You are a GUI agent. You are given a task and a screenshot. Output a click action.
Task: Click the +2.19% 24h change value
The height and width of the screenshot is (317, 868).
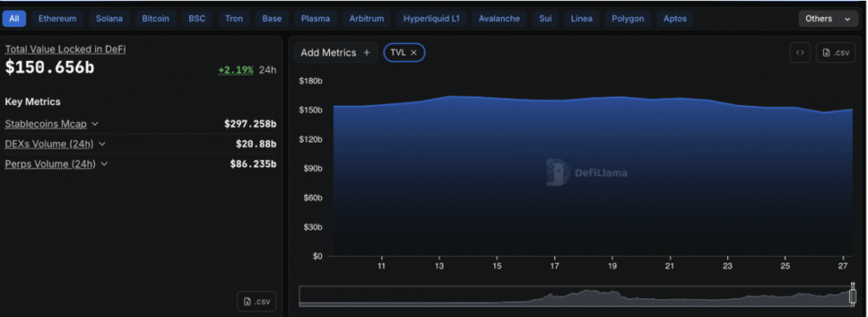point(236,70)
